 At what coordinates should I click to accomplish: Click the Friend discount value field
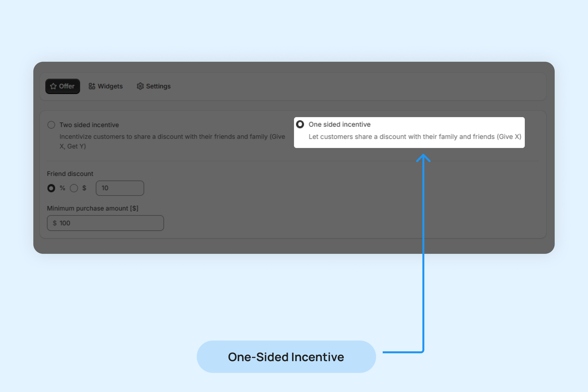pyautogui.click(x=120, y=188)
